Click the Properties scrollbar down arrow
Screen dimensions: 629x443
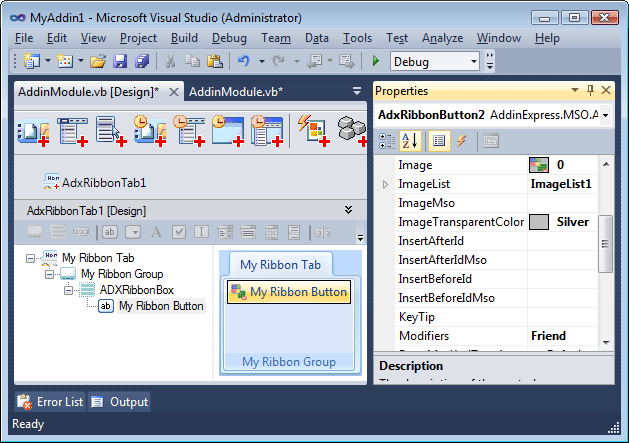(x=606, y=343)
